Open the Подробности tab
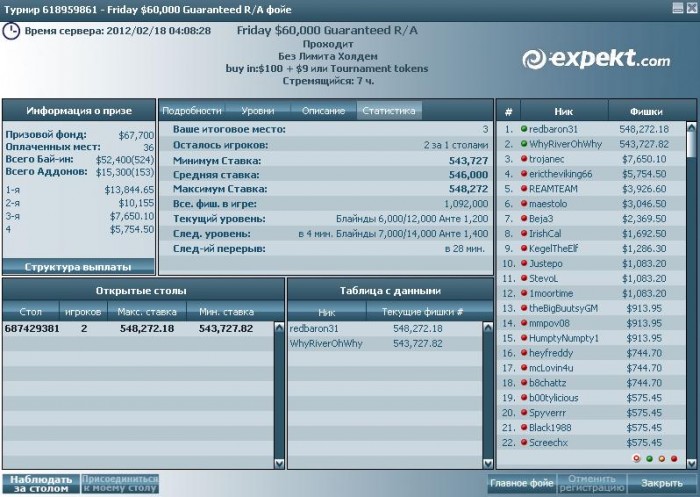700x497 pixels. (192, 111)
